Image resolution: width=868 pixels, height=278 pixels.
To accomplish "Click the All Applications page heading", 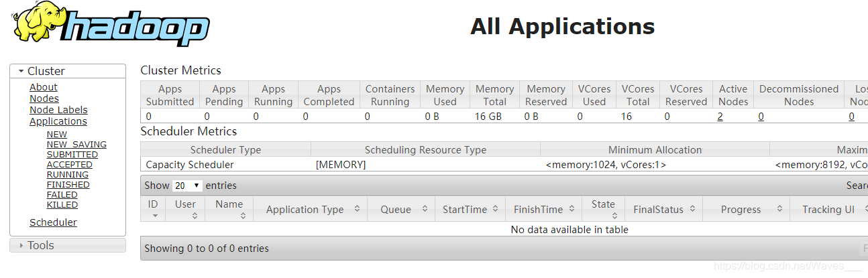I will (x=562, y=26).
